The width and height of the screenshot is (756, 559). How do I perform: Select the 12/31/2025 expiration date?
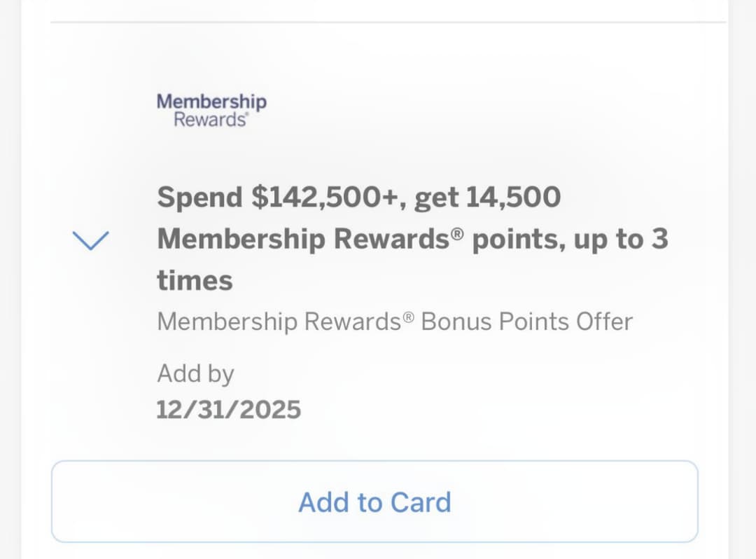pos(228,409)
